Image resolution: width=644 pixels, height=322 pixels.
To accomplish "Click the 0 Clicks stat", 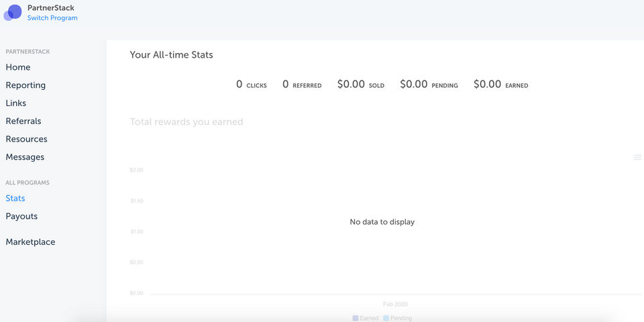I will pyautogui.click(x=252, y=85).
